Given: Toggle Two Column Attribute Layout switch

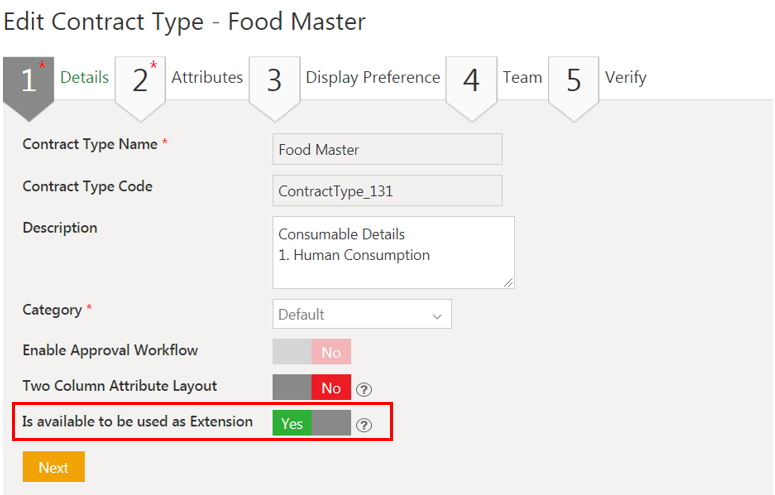Looking at the screenshot, I should (x=311, y=388).
